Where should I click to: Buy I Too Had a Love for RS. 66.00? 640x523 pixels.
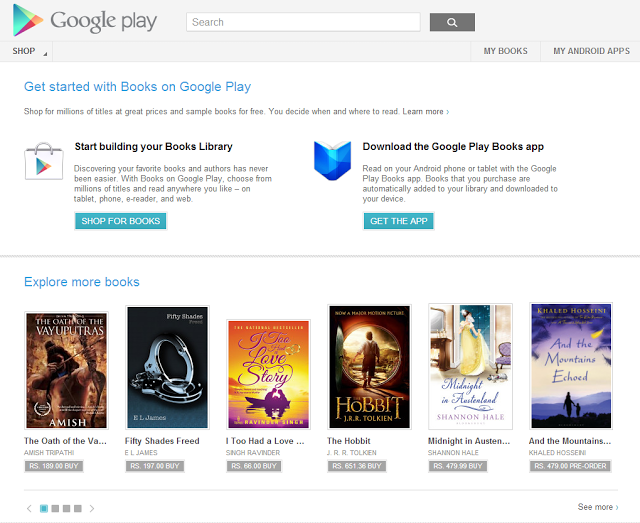point(254,466)
